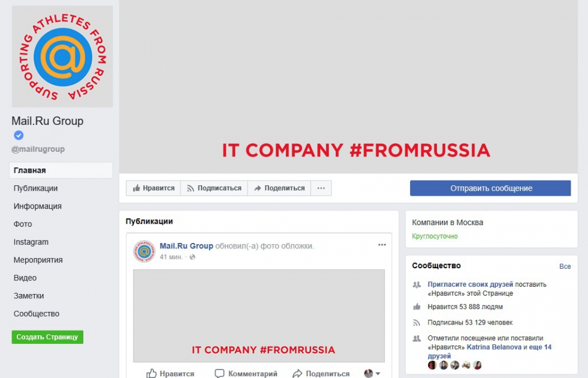Screen dimensions: 588x378
Task: Open Все link in the Сообщество panel
Action: pos(565,266)
